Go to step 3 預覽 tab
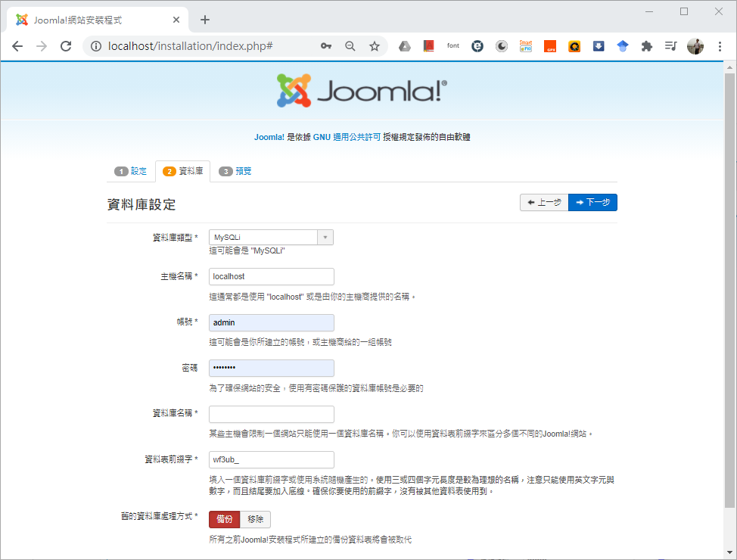This screenshot has height=560, width=737. 235,171
